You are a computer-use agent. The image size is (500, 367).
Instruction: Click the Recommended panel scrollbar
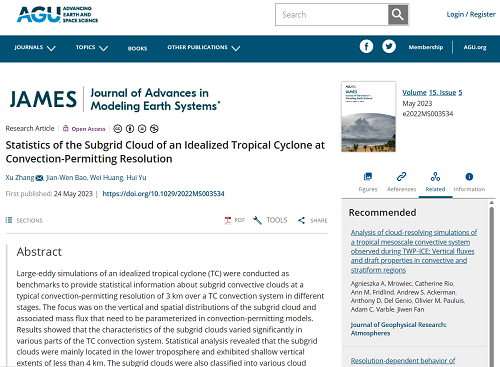pos(491,287)
